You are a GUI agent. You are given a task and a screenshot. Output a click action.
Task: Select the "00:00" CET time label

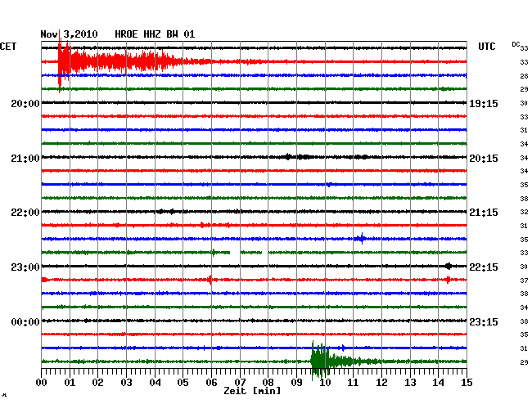click(x=25, y=321)
